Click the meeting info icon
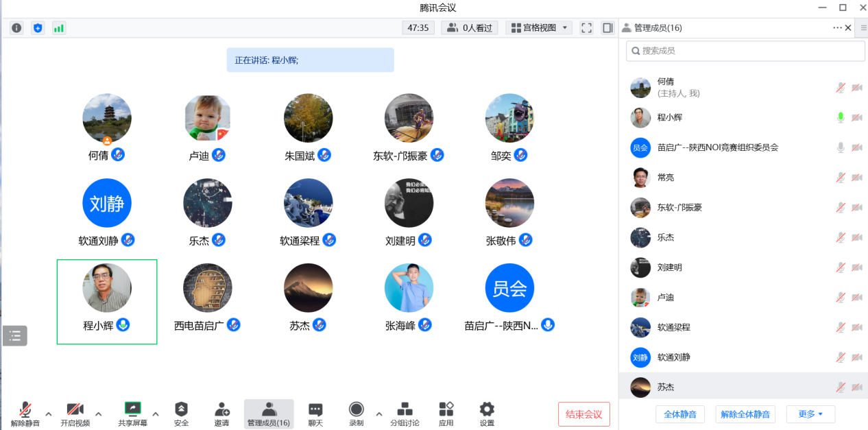868x430 pixels. [16, 28]
